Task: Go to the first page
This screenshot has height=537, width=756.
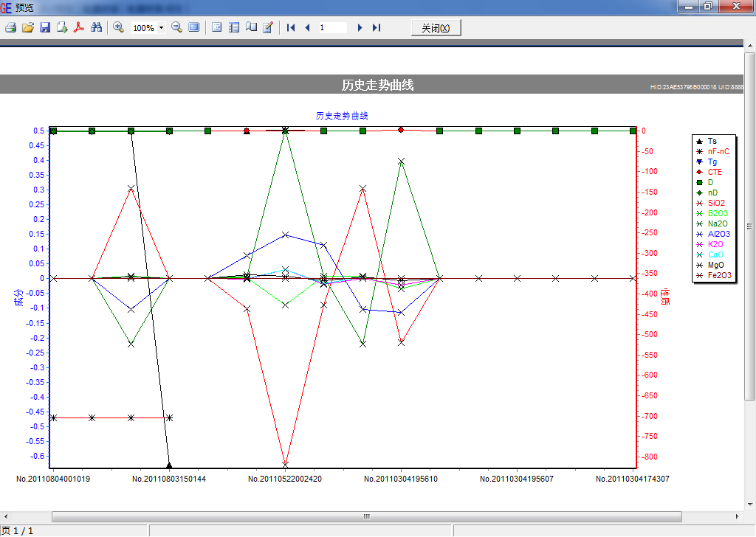Action: pos(291,28)
